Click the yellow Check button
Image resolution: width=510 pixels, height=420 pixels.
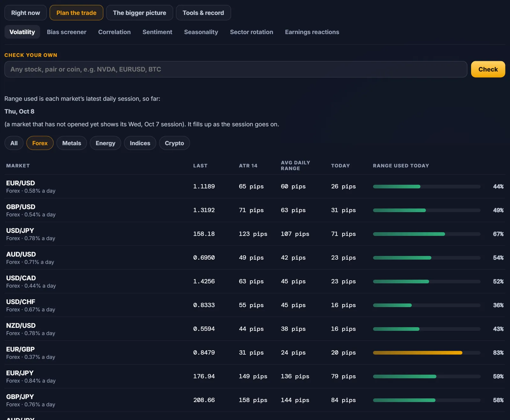[x=488, y=69]
